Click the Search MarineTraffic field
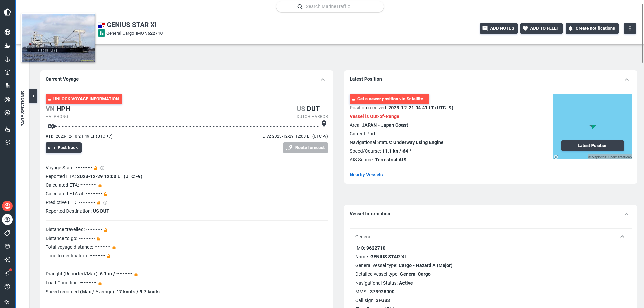The width and height of the screenshot is (644, 308). [x=330, y=7]
